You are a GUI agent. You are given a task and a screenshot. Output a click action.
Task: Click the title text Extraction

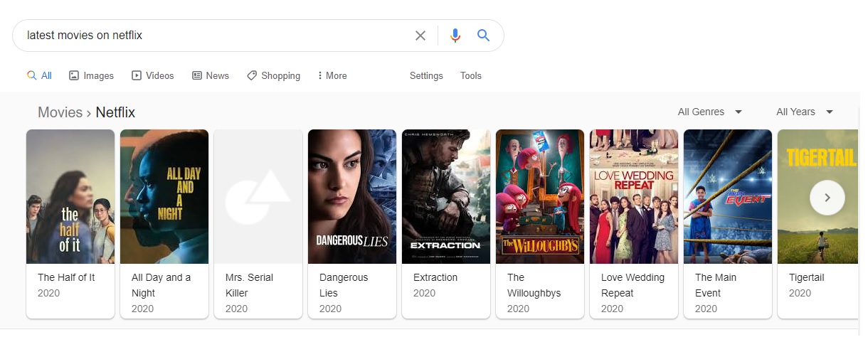point(435,277)
